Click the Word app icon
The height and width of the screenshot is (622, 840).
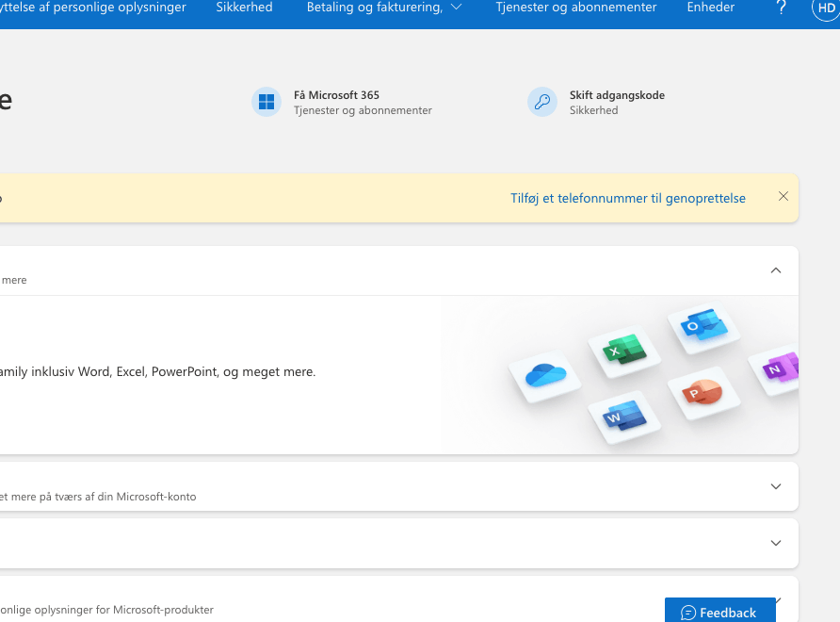(624, 417)
